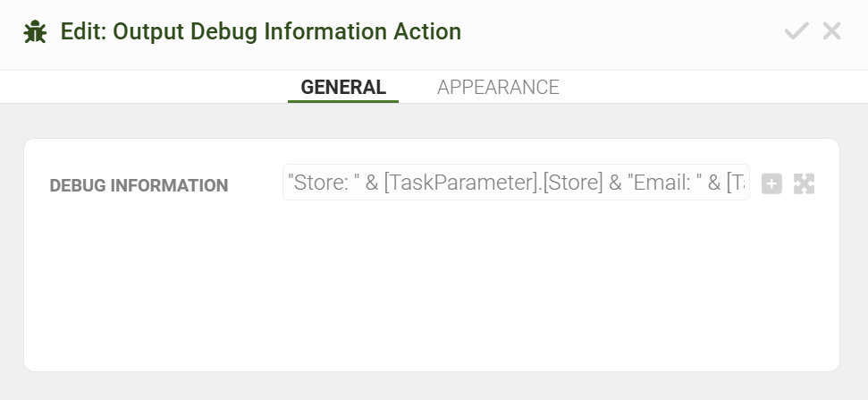Place cursor on the "Store: " string literal

(x=324, y=183)
